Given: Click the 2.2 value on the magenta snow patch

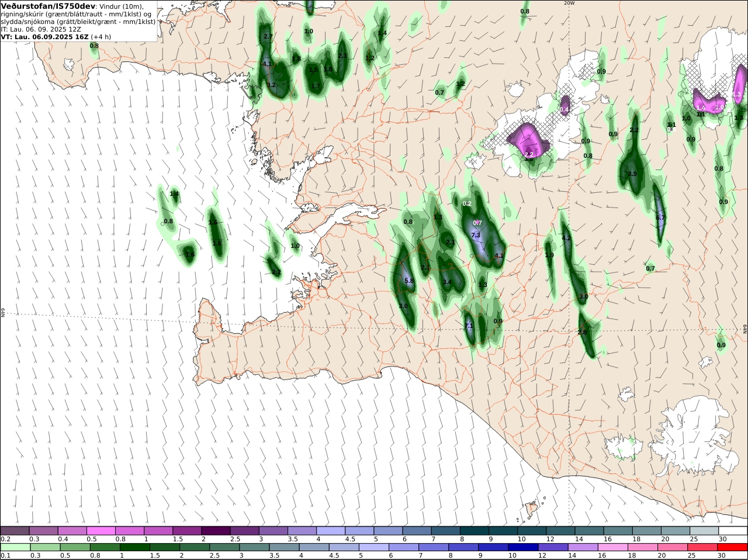Looking at the screenshot, I should (x=529, y=154).
